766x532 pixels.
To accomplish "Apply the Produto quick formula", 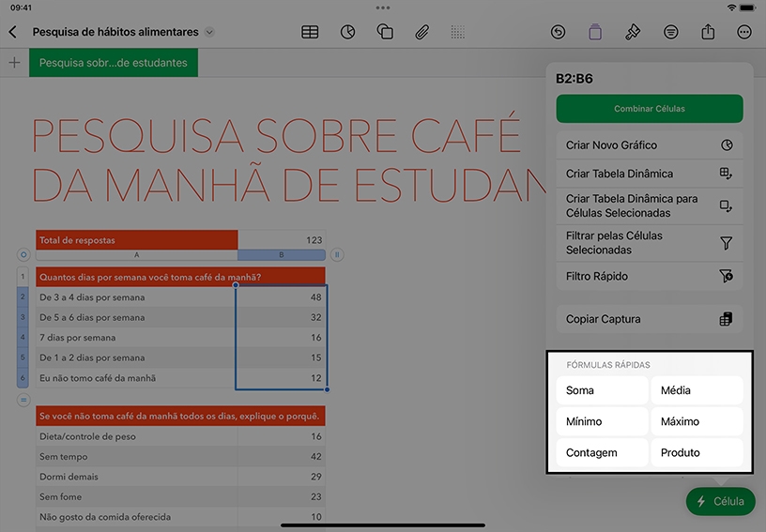I will pos(697,452).
